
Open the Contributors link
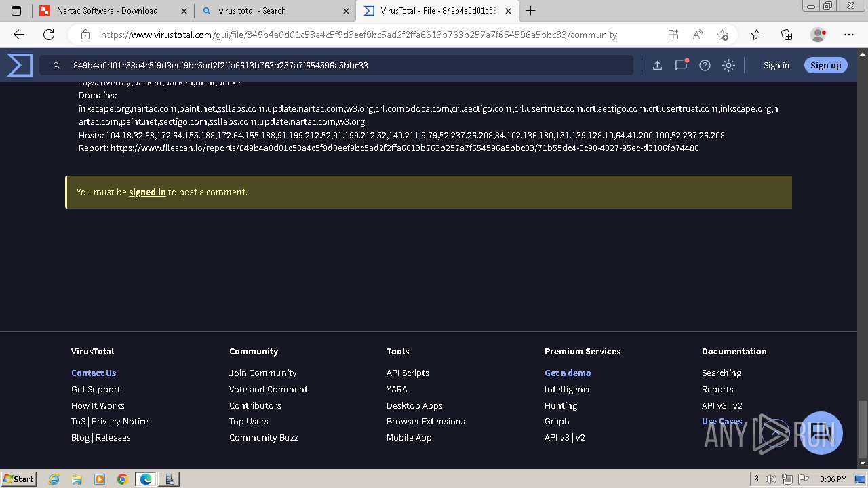coord(255,405)
